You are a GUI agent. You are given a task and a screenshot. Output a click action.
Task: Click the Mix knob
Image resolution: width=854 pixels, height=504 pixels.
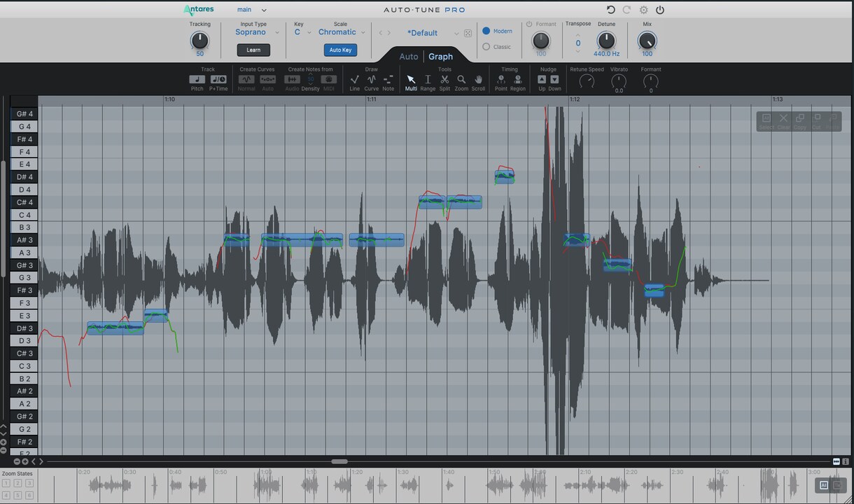click(647, 40)
